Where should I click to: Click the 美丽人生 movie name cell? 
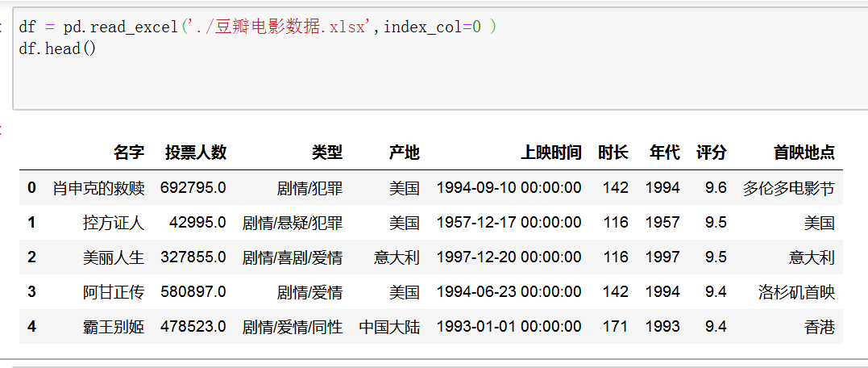coord(114,257)
